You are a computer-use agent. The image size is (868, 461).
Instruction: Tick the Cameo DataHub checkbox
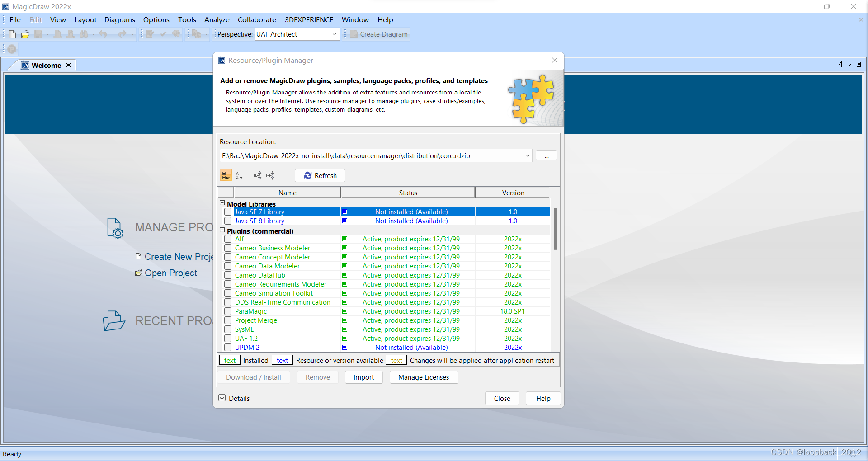coord(228,275)
